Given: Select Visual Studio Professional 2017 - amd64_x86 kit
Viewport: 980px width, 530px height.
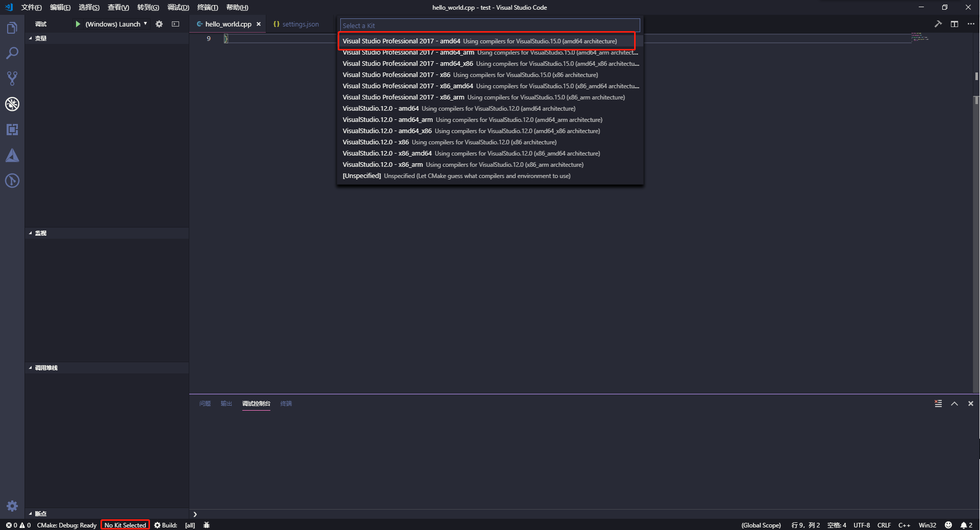Looking at the screenshot, I should (x=490, y=64).
